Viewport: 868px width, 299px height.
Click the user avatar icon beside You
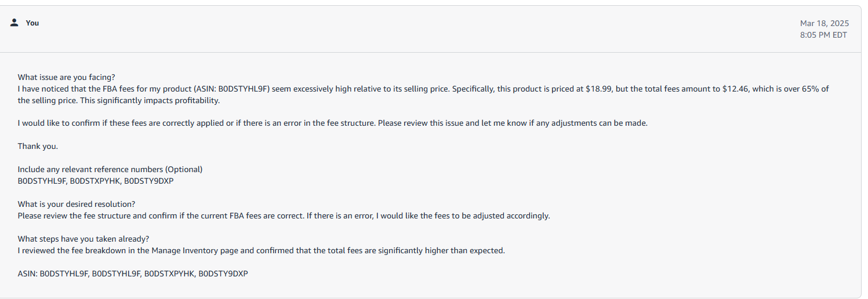point(14,23)
